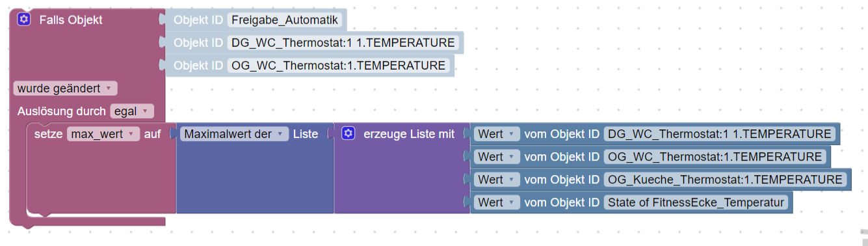Open gear settings on erzeuge Liste mit block
This screenshot has width=868, height=246.
[348, 134]
